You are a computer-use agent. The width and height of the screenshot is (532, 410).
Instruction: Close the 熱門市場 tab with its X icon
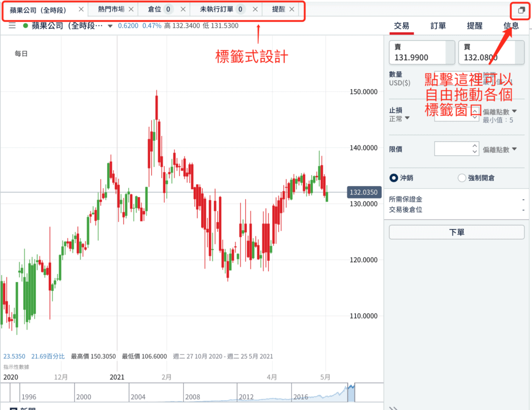131,9
